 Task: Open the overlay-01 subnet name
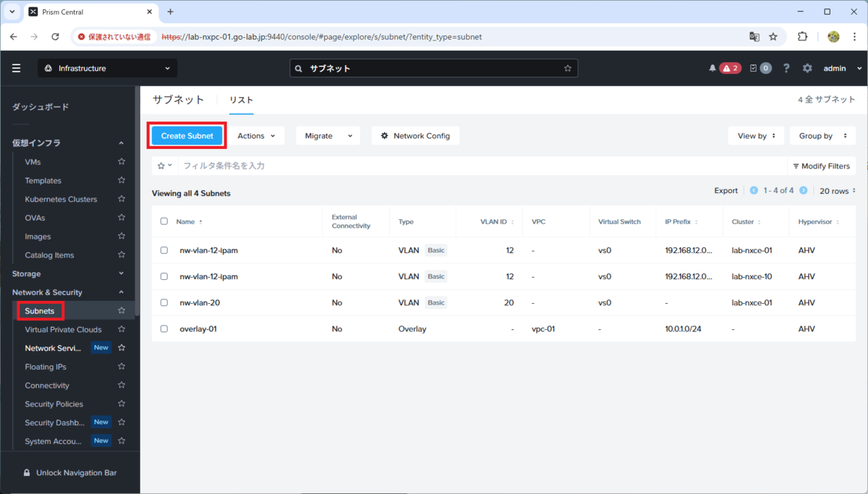(x=198, y=328)
